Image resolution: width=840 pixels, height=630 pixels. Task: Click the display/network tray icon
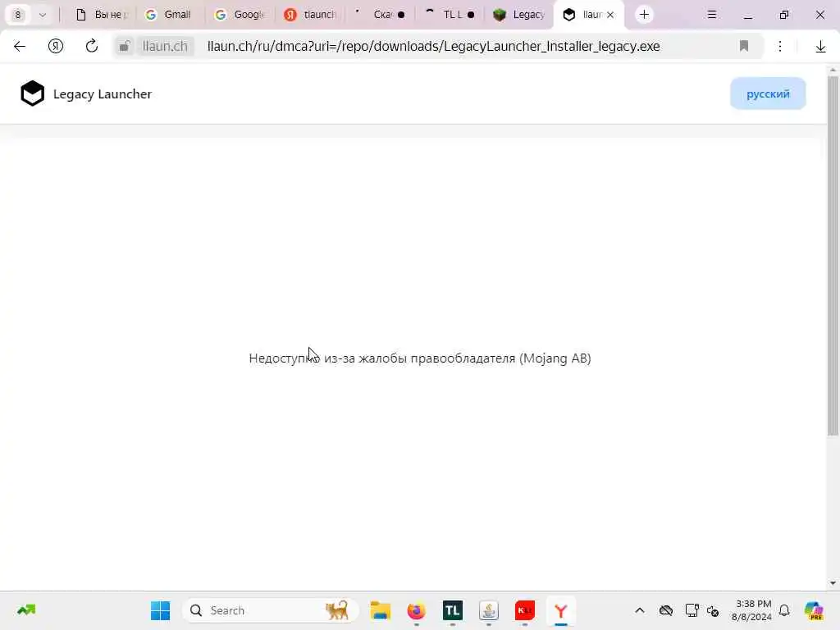pos(692,610)
